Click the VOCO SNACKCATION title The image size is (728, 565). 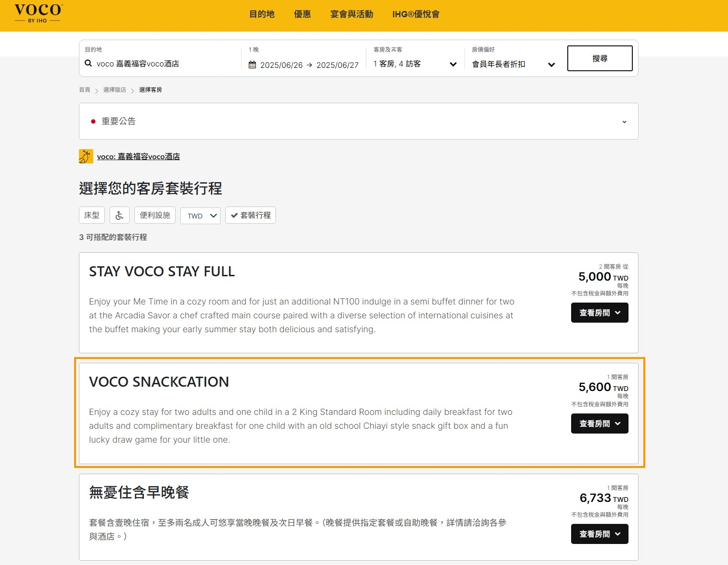[159, 382]
